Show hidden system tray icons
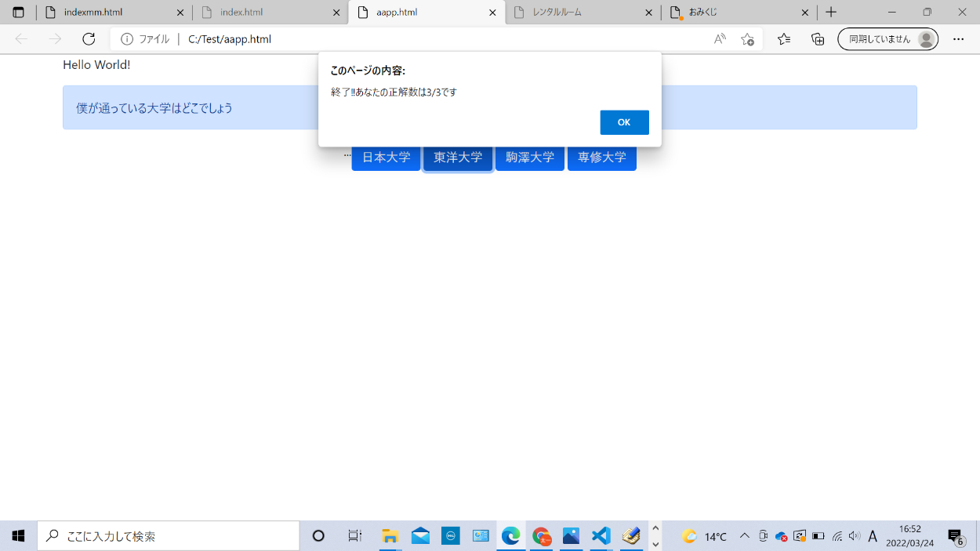 pyautogui.click(x=744, y=536)
